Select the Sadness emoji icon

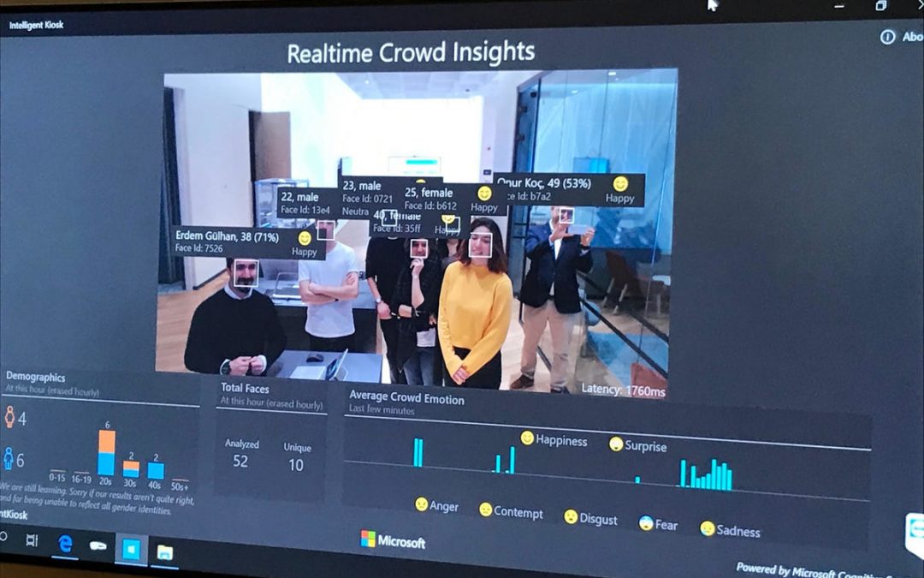point(708,527)
